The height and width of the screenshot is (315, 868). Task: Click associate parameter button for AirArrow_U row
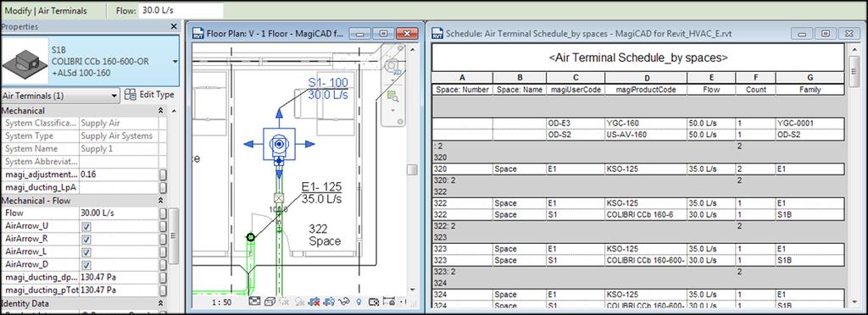pos(163,227)
